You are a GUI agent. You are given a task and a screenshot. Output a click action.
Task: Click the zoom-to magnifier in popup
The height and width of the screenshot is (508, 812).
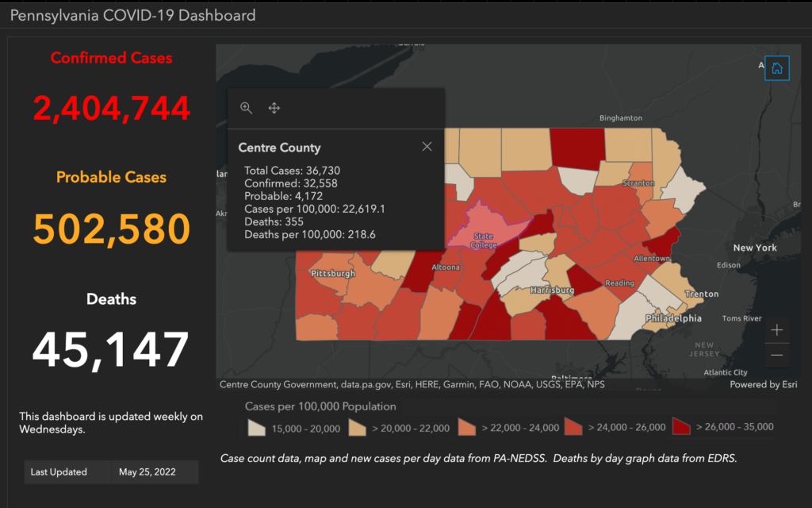247,108
